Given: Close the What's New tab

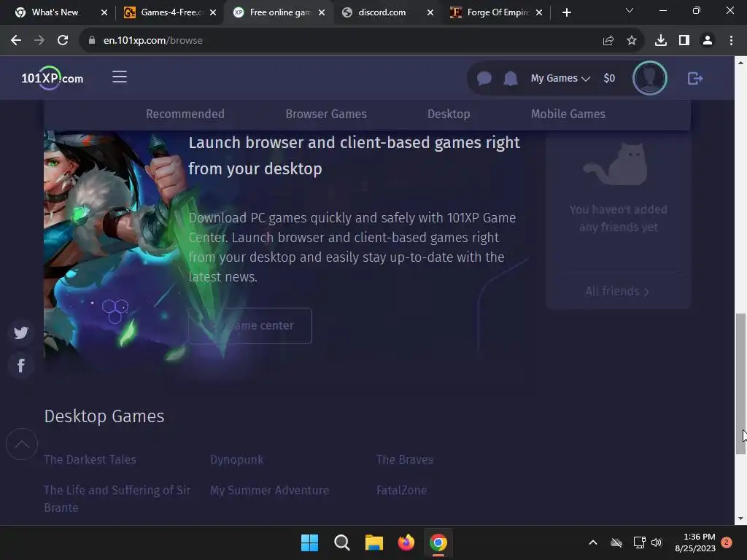Looking at the screenshot, I should click(104, 12).
